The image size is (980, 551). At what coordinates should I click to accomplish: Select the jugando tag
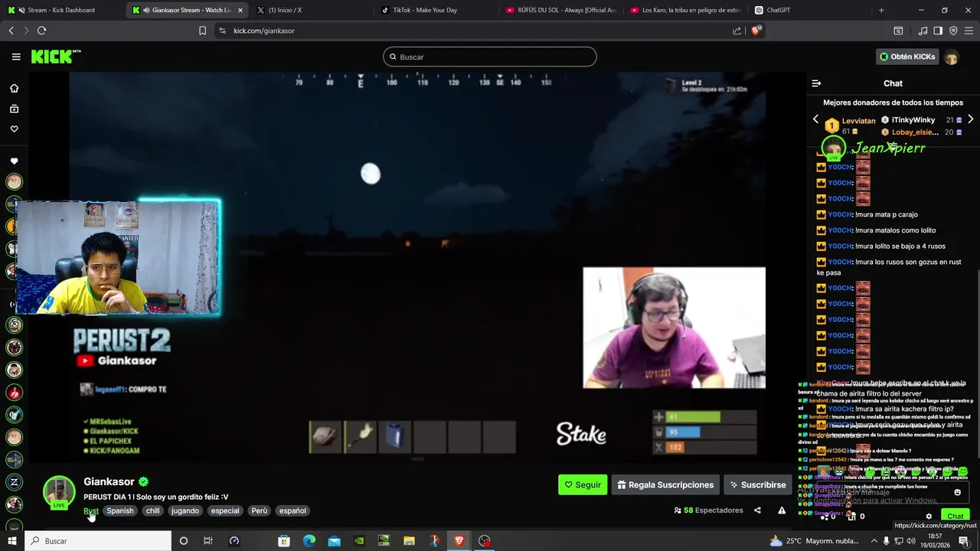185,510
